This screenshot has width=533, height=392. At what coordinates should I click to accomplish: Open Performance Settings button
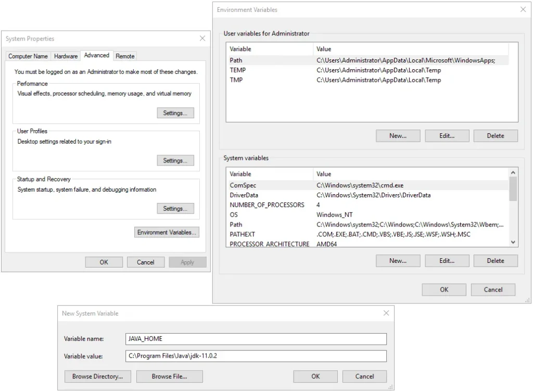(175, 113)
